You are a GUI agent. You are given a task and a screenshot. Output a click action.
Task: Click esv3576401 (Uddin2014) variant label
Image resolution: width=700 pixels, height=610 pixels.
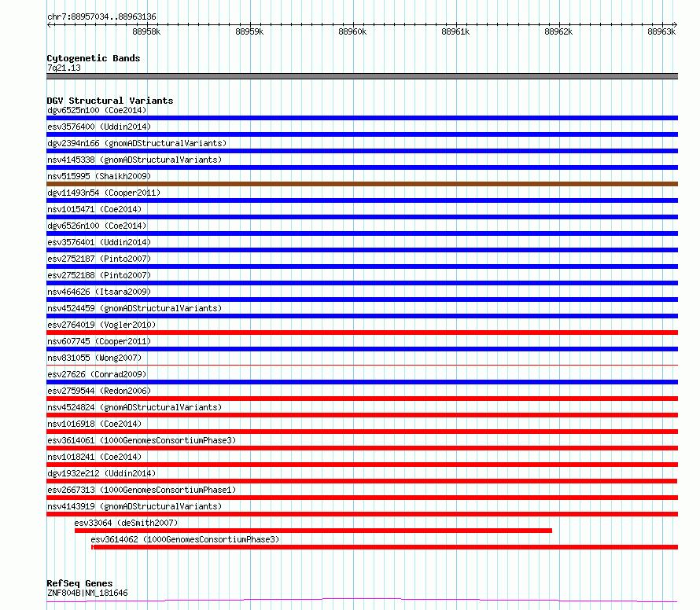pos(99,242)
